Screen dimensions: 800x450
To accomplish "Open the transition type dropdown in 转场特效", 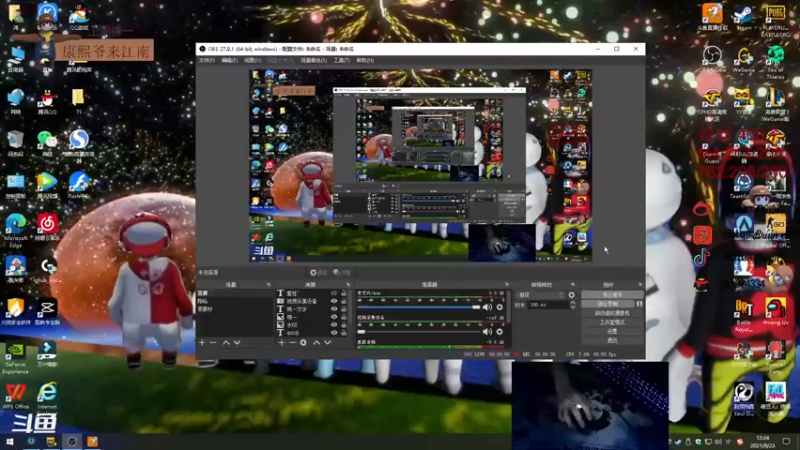I will 541,295.
